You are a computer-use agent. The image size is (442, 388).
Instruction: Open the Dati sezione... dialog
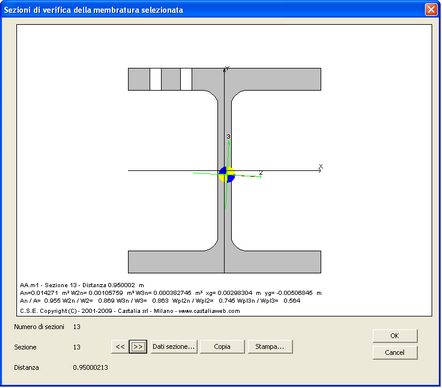click(x=174, y=347)
